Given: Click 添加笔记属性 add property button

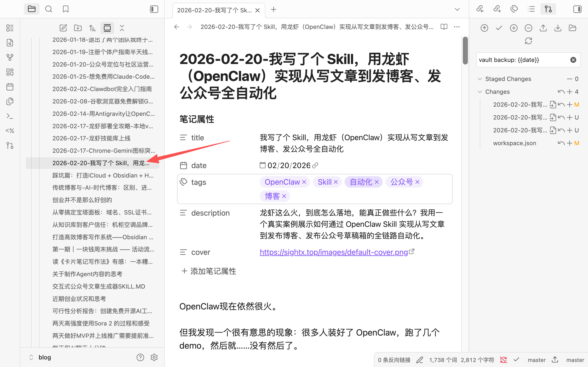Looking at the screenshot, I should [209, 271].
